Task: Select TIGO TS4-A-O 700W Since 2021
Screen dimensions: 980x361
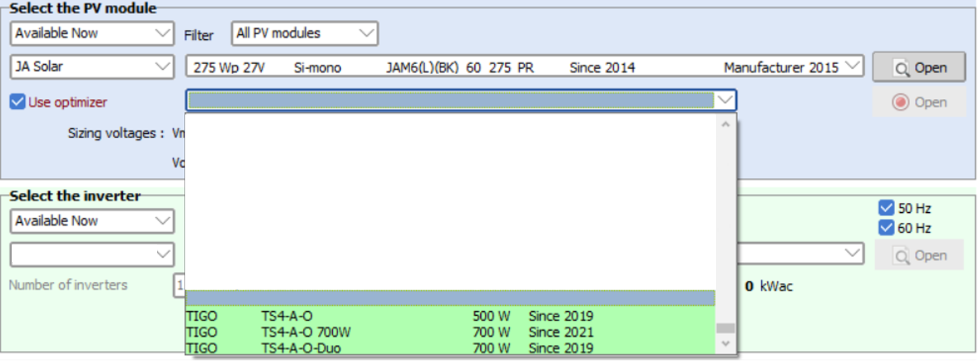Action: [450, 332]
